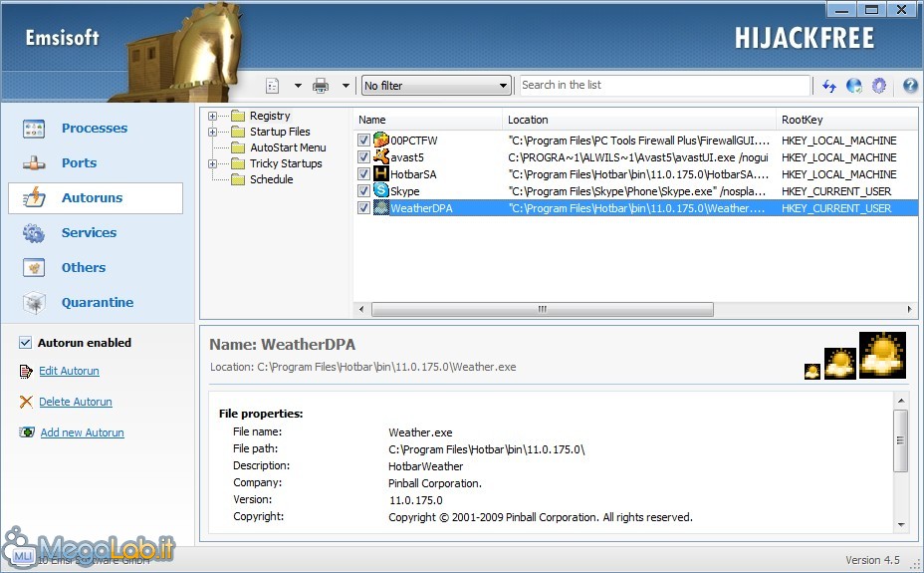Click the horizontal list scrollbar thumb
This screenshot has height=573, width=924.
pos(542,309)
